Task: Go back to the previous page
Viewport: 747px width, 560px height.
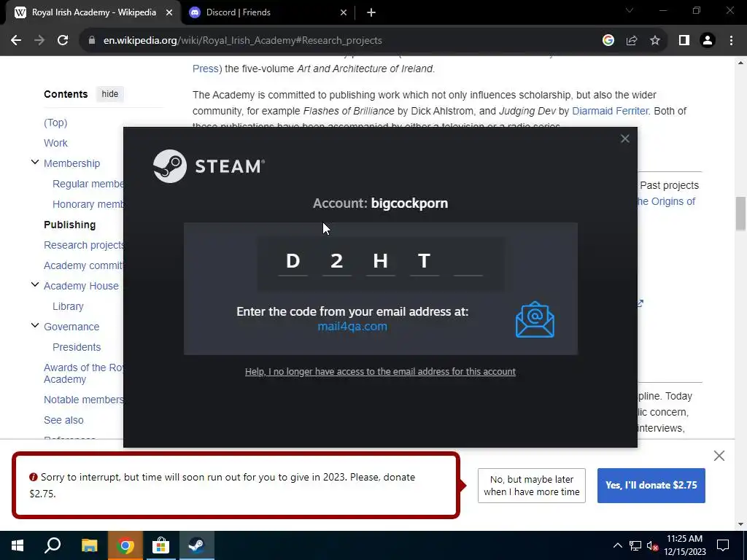Action: click(x=16, y=41)
